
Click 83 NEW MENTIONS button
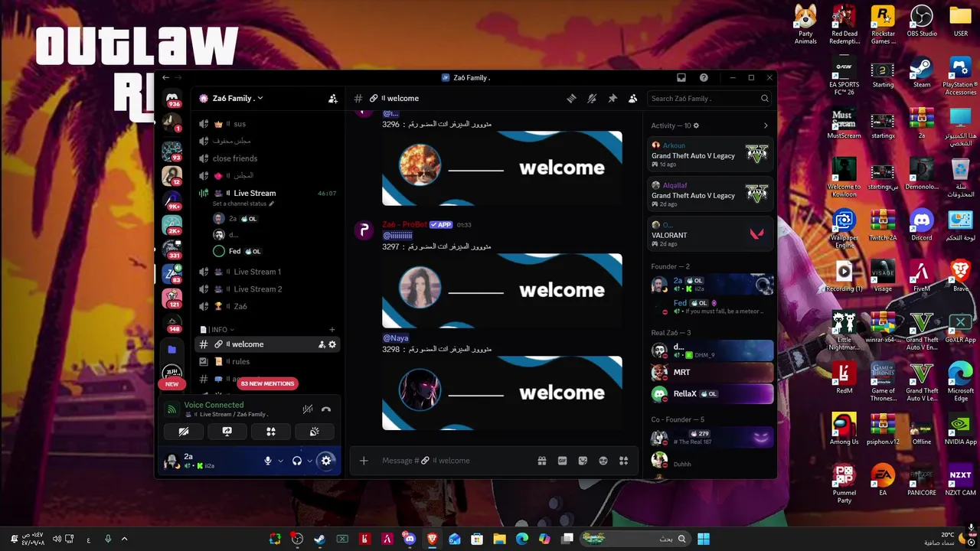[x=267, y=383]
